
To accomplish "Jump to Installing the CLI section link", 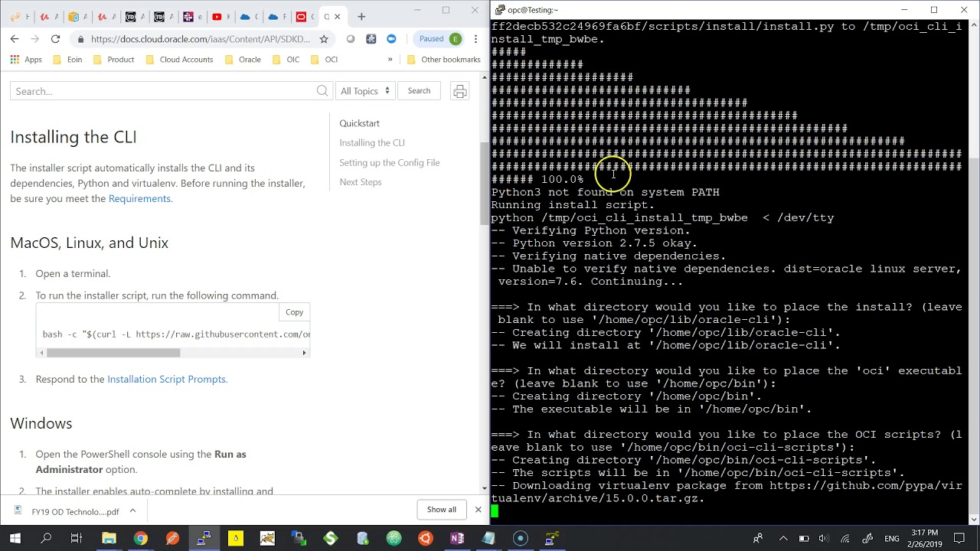I will [x=372, y=143].
